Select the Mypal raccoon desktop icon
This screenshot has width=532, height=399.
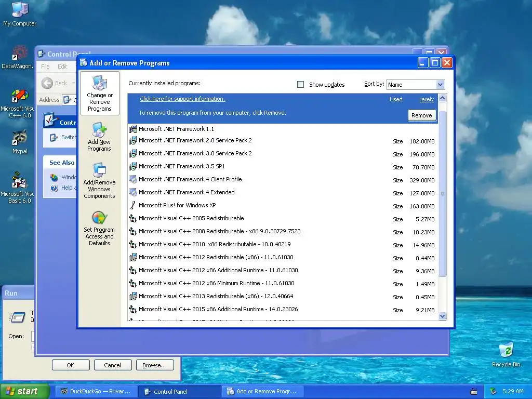20,142
